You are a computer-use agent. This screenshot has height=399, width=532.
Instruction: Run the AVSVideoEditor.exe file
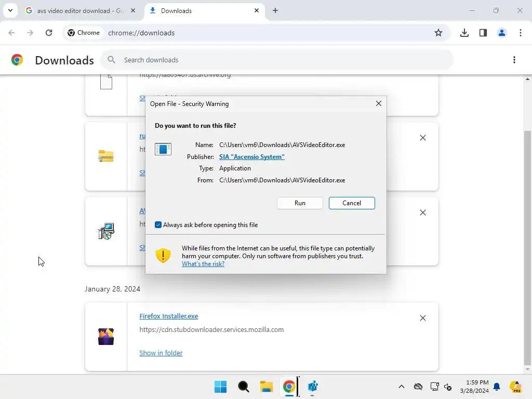pyautogui.click(x=300, y=203)
